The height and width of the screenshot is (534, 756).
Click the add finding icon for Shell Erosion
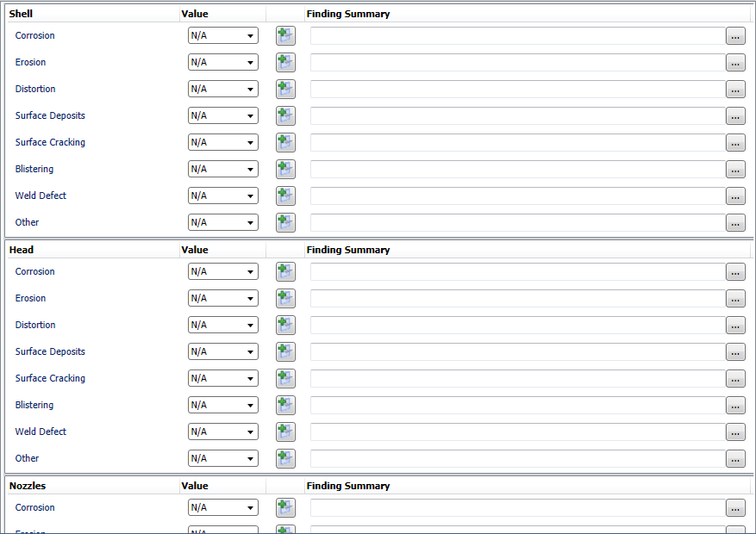284,62
